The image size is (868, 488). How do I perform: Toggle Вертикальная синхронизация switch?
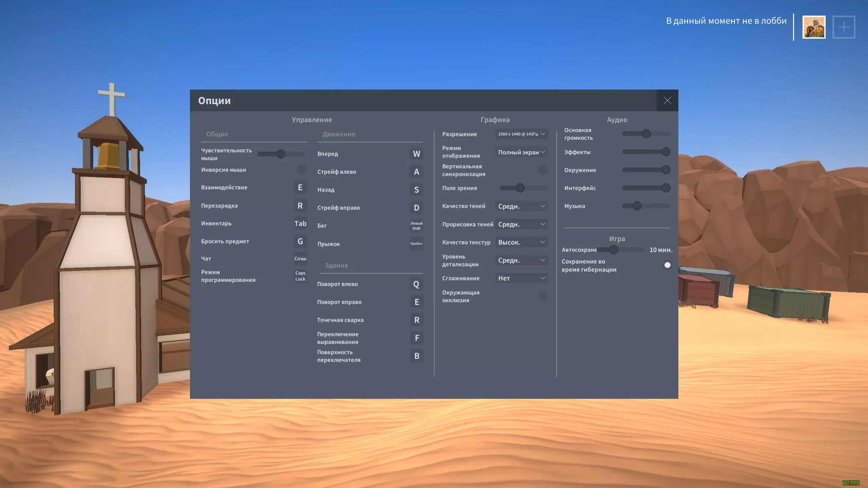coord(542,170)
